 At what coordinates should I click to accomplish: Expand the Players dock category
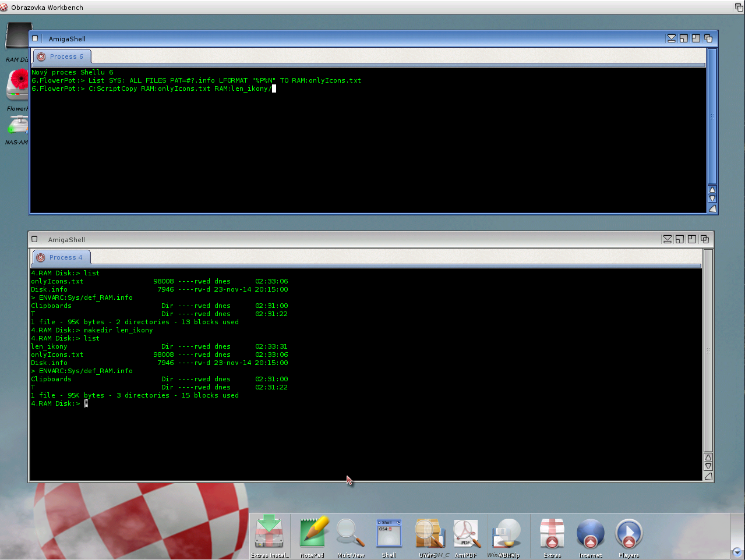point(629,534)
